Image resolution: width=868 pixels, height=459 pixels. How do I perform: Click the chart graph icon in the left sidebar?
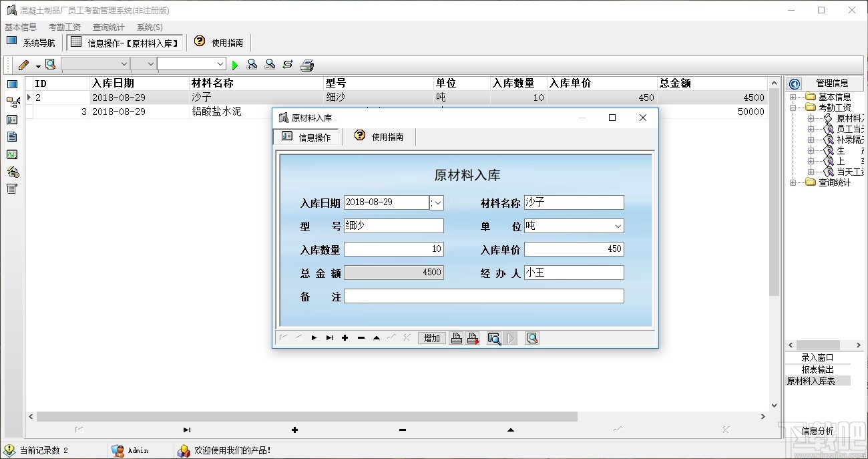[x=12, y=154]
